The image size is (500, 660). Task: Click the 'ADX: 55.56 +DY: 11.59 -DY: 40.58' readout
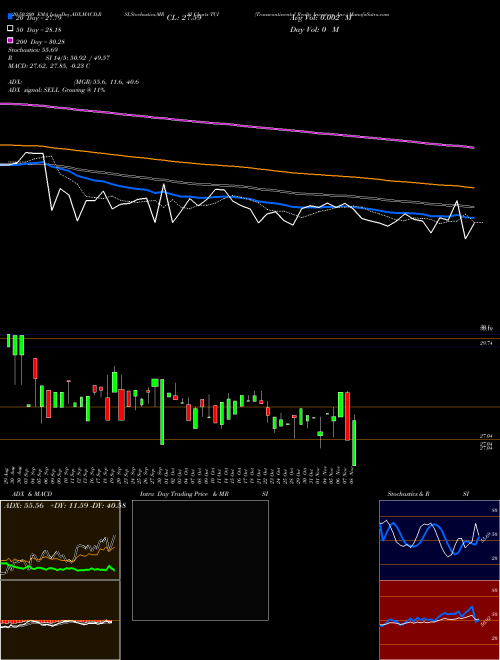tap(64, 506)
